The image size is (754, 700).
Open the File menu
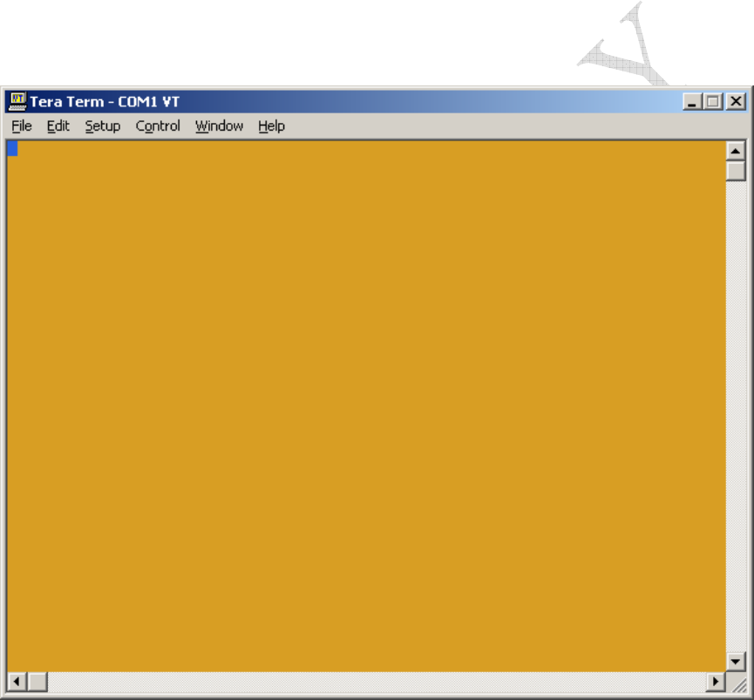click(x=22, y=126)
